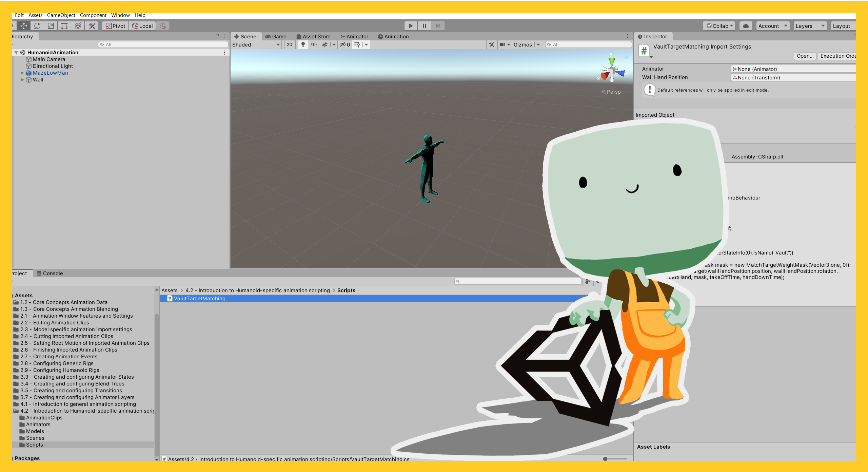
Task: Toggle scene lighting
Action: point(303,44)
